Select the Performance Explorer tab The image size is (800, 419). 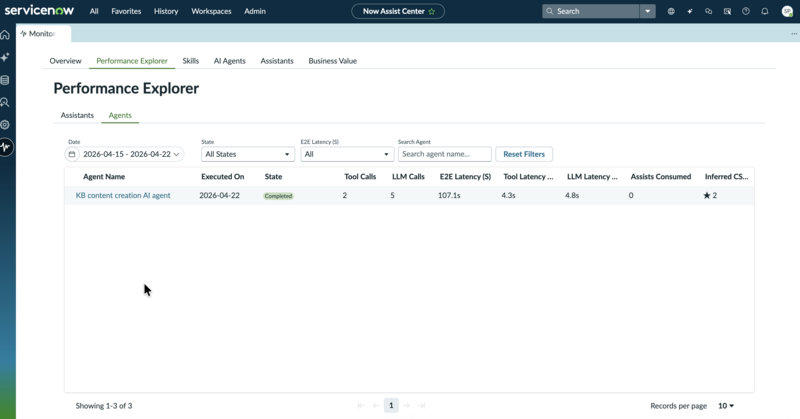pyautogui.click(x=132, y=61)
